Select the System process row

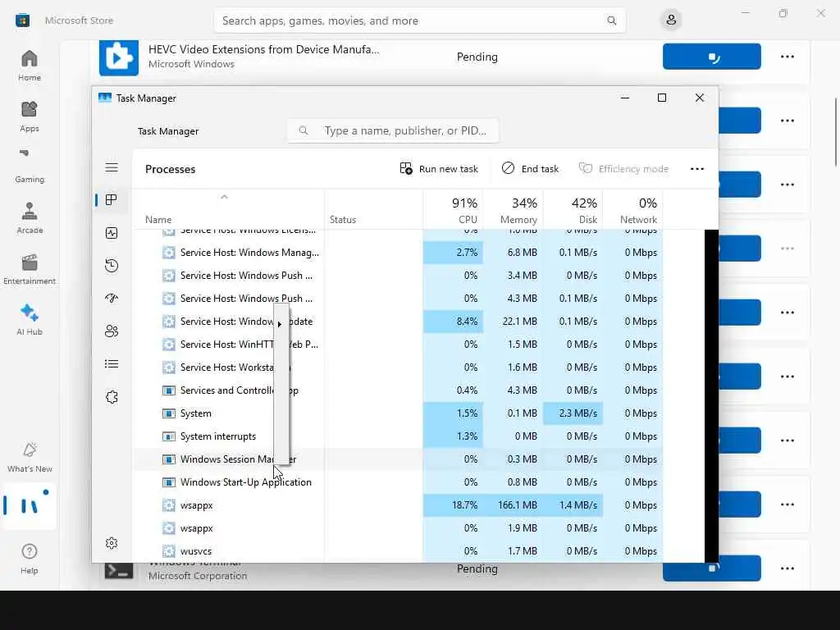click(398, 413)
